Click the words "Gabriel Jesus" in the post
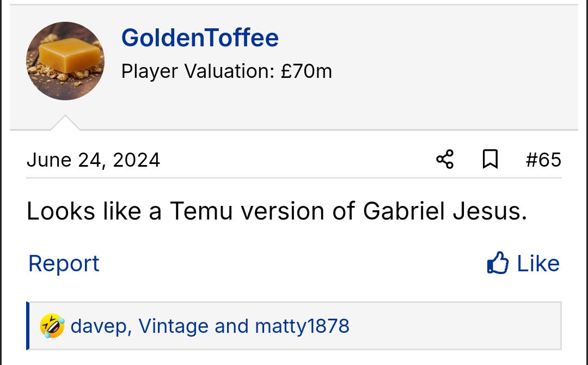588x365 pixels. pos(445,211)
